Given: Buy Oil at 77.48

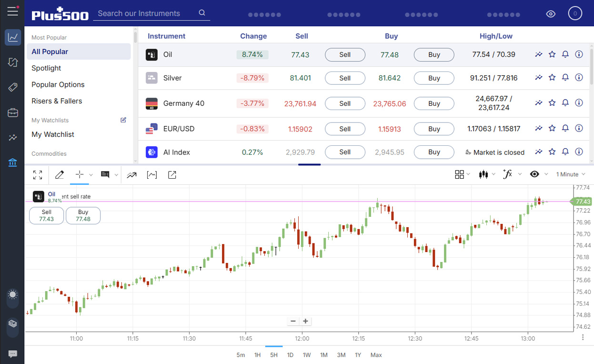Looking at the screenshot, I should coord(434,54).
